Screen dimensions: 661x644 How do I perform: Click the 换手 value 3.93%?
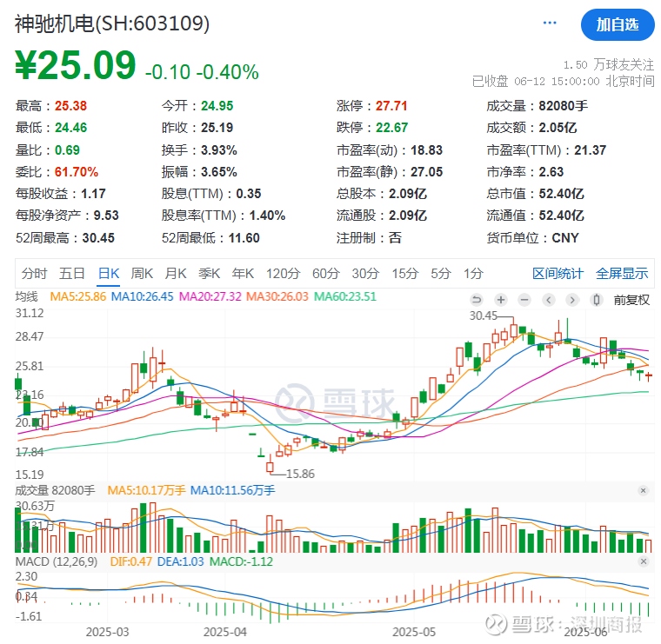pos(219,150)
